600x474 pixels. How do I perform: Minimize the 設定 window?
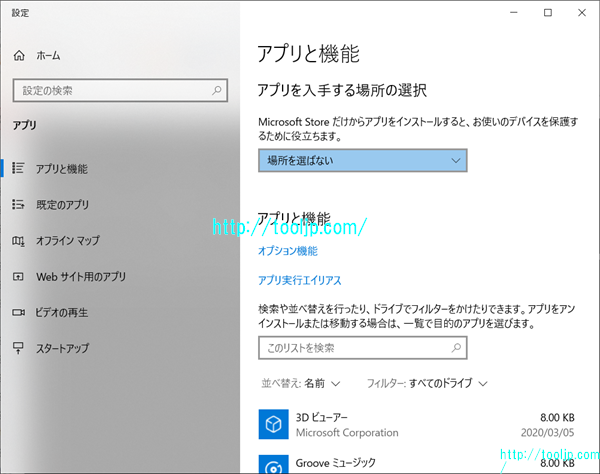click(514, 13)
